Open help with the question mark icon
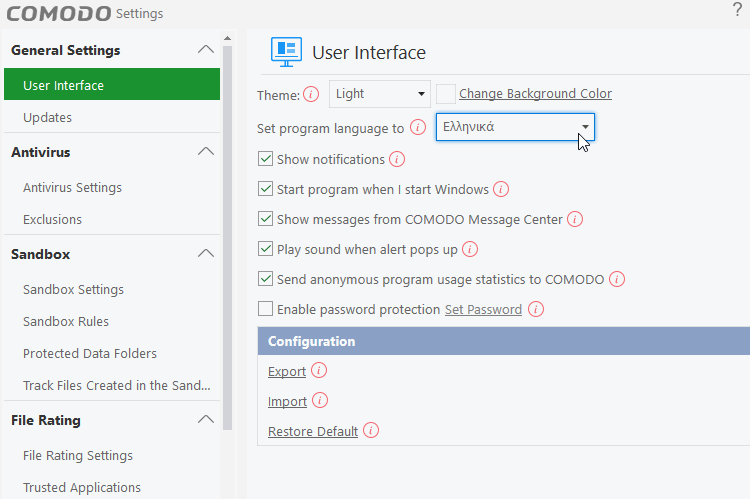 tap(737, 10)
